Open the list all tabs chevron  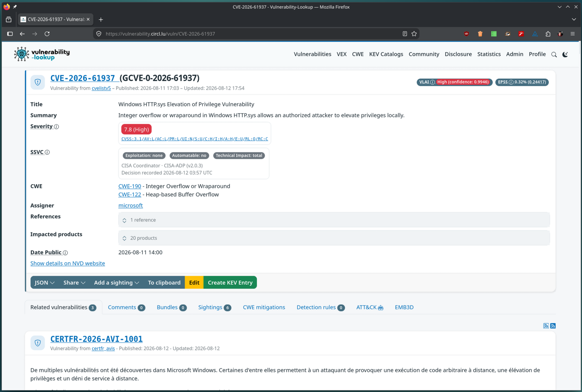coord(574,20)
